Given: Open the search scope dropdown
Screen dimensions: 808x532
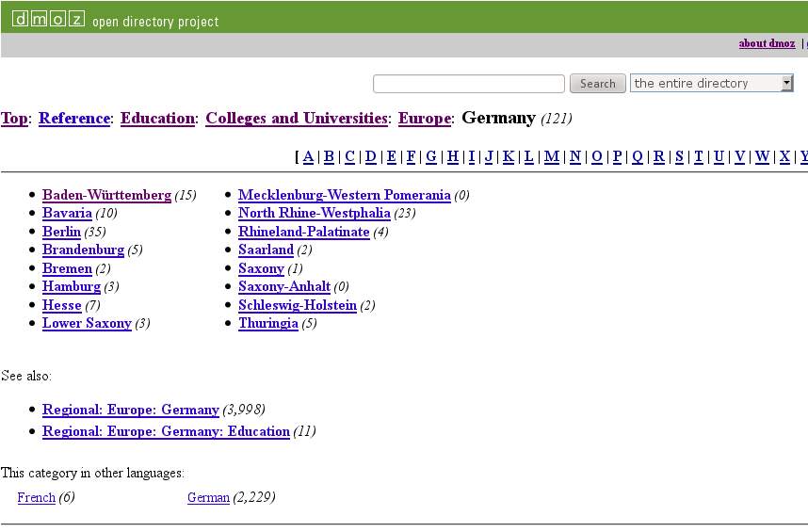Looking at the screenshot, I should 712,84.
